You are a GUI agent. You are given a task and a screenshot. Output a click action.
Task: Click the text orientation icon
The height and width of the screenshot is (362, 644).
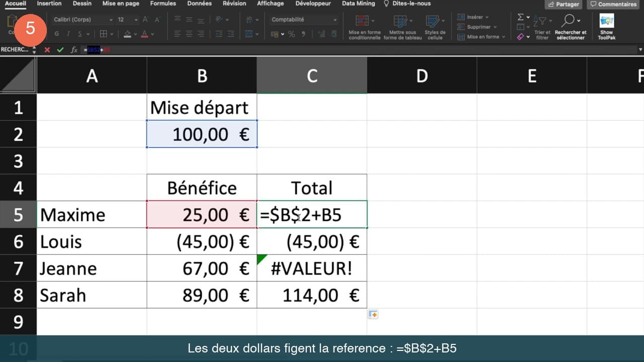219,20
